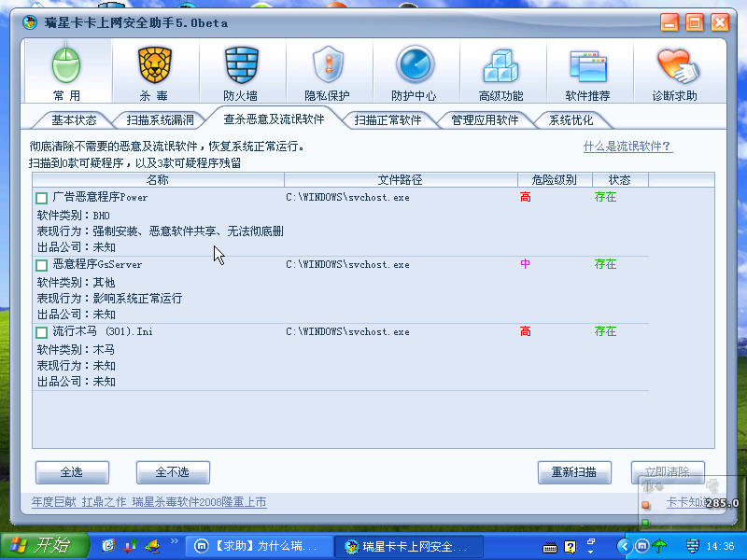Click 软件类别:BHO text

coord(74,216)
